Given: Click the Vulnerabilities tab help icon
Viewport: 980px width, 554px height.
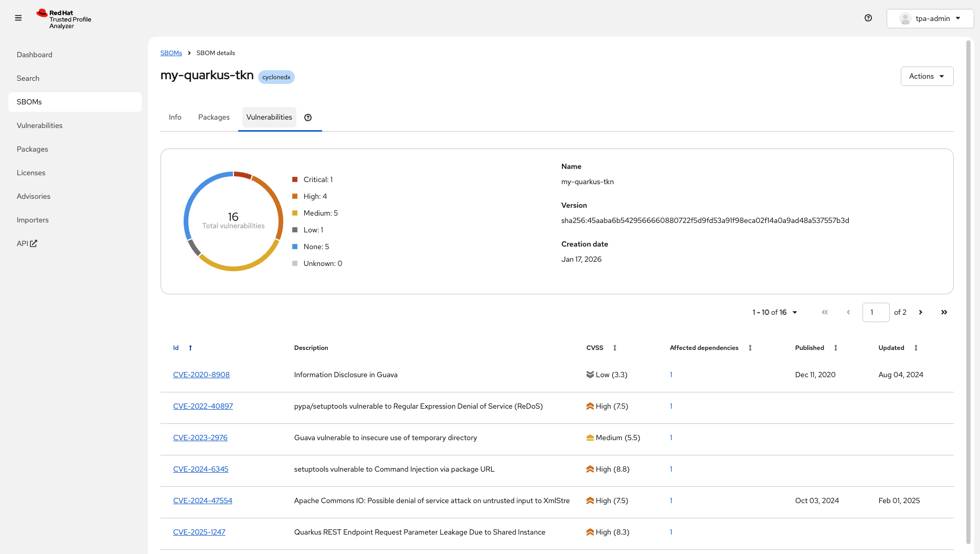Looking at the screenshot, I should coord(308,118).
